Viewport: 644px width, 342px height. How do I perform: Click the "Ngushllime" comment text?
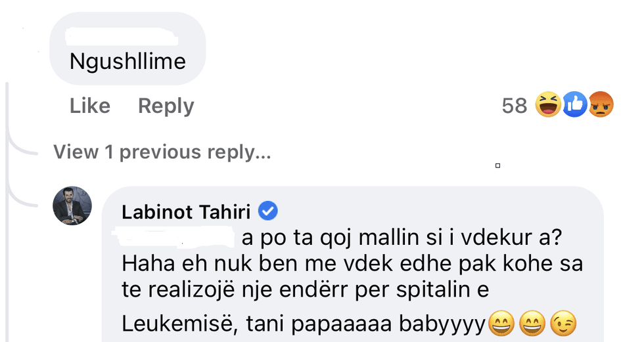[x=127, y=62]
